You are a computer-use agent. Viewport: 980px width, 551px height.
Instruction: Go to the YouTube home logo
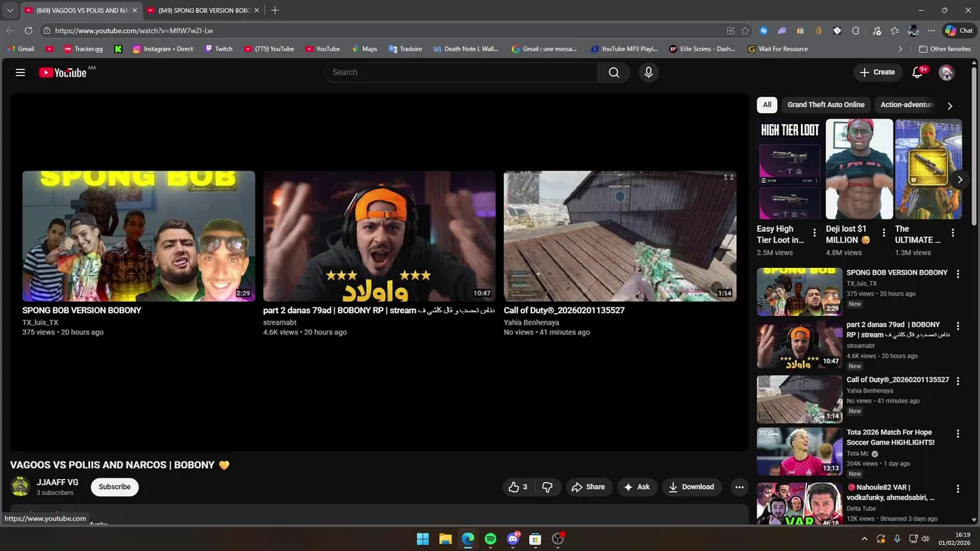point(63,72)
